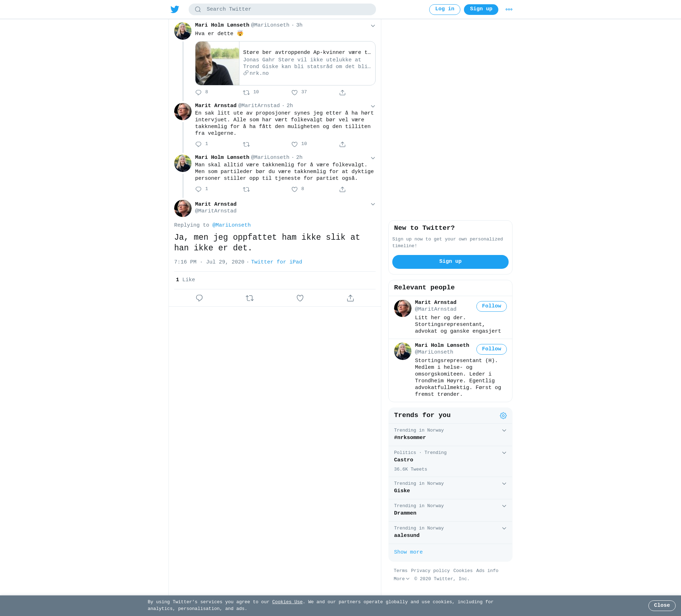Open Trends settings gear icon

(x=503, y=416)
